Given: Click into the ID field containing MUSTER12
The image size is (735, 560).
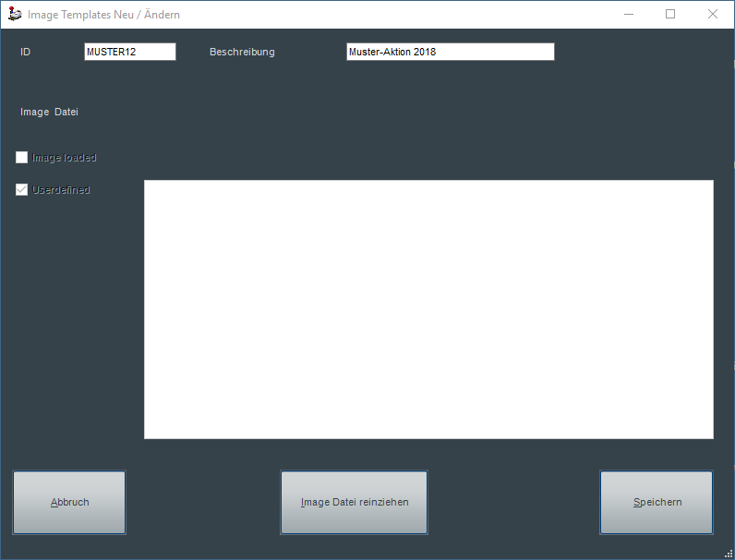Looking at the screenshot, I should pos(129,53).
